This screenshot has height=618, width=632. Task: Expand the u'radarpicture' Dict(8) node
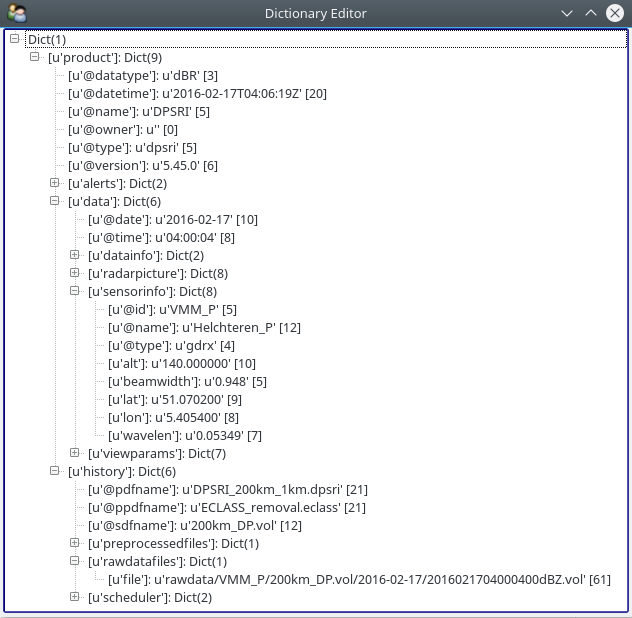click(x=75, y=273)
